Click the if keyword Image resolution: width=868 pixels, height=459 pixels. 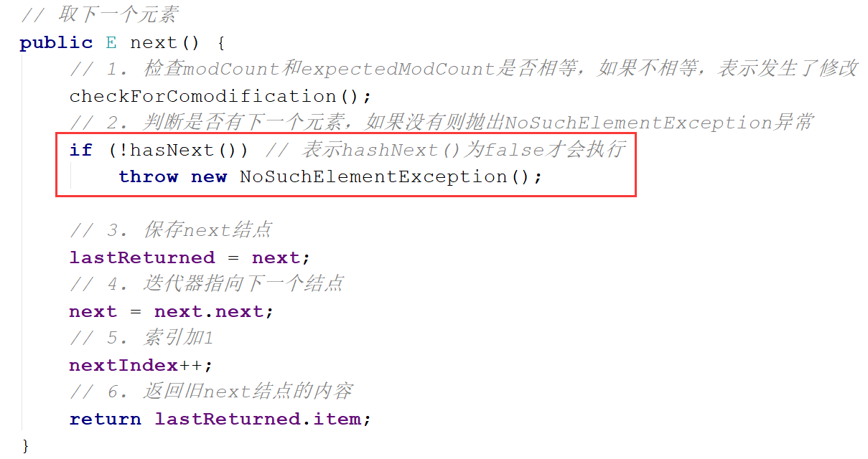[81, 150]
